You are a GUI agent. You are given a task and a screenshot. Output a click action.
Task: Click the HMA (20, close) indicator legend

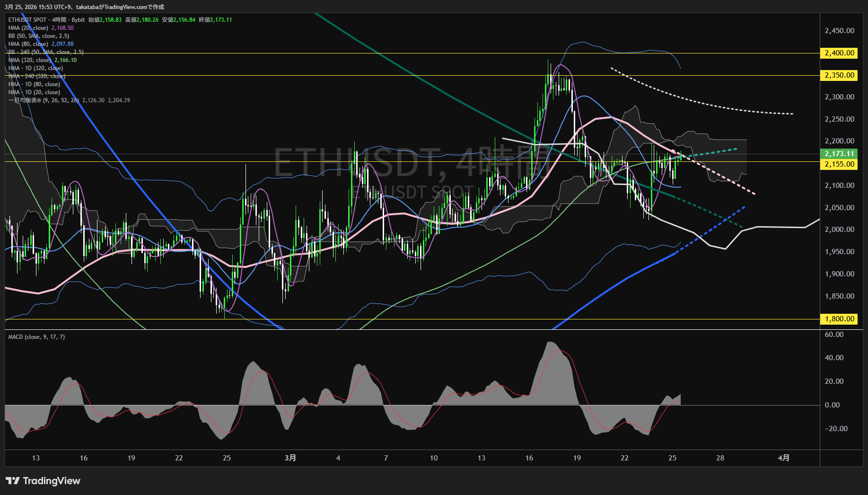28,28
